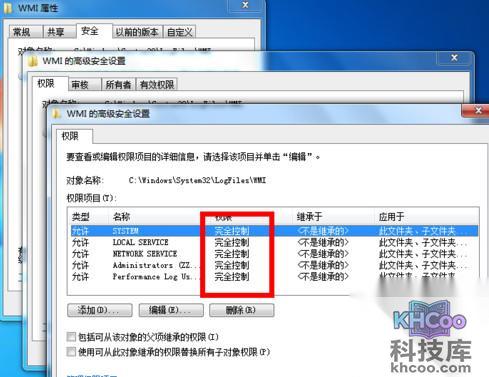The height and width of the screenshot is (377, 489).
Task: Open the 有效权限 tab in middle window
Action: pos(157,85)
